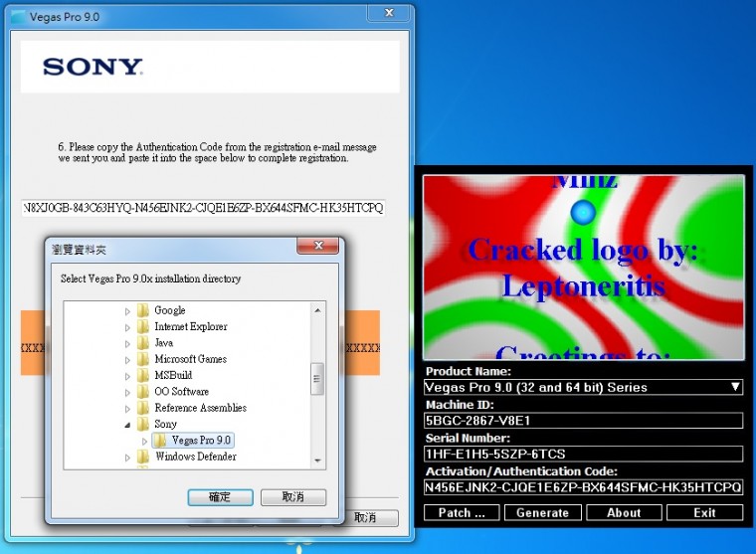
Task: Click the Vegas Pro 9.0 title bar icon
Action: (x=18, y=17)
